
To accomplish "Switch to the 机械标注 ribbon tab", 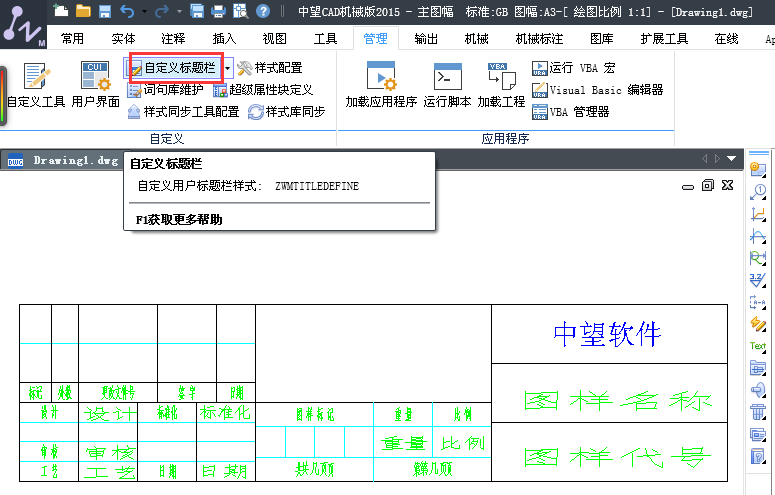I will 539,39.
